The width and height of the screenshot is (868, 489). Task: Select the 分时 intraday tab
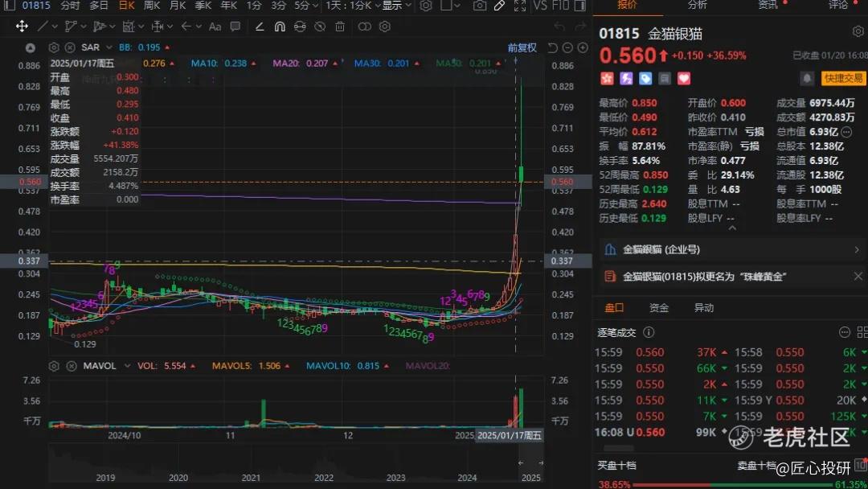(70, 6)
